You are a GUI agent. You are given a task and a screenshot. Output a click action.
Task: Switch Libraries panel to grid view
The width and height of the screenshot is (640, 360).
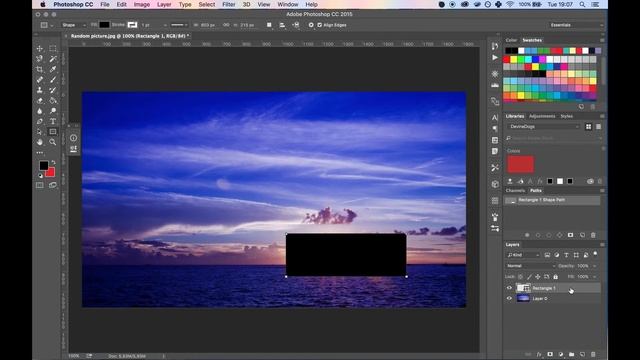click(588, 127)
